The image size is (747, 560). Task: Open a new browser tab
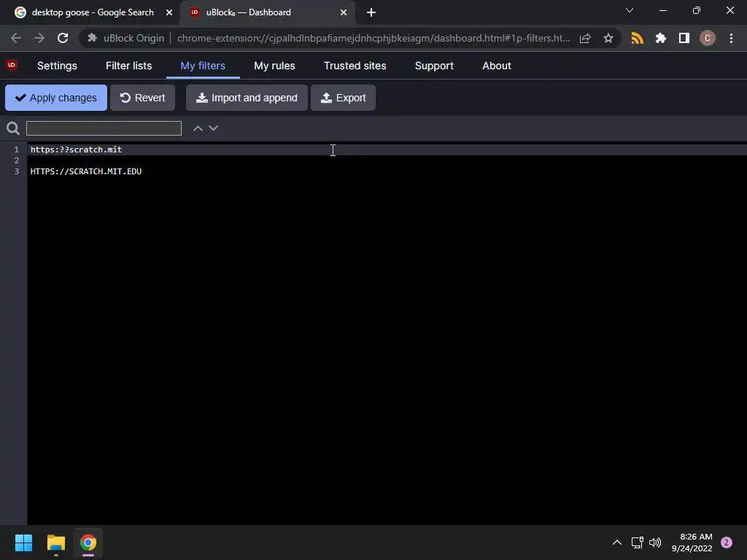(371, 12)
